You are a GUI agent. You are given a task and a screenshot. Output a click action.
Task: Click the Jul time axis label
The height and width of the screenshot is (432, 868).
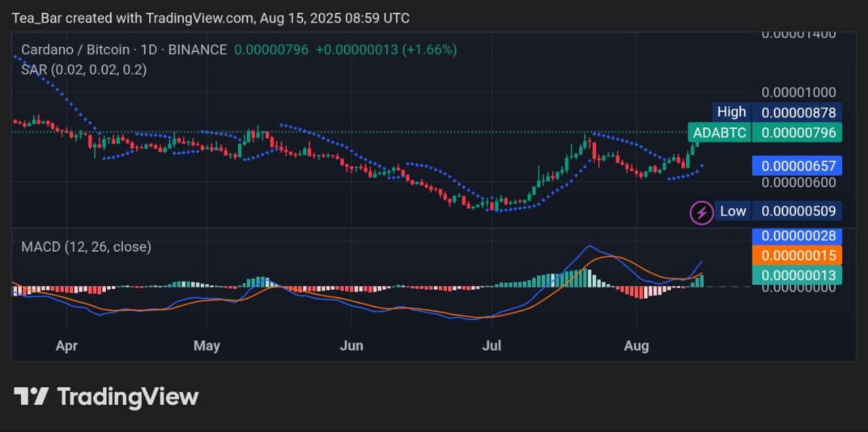(x=491, y=346)
